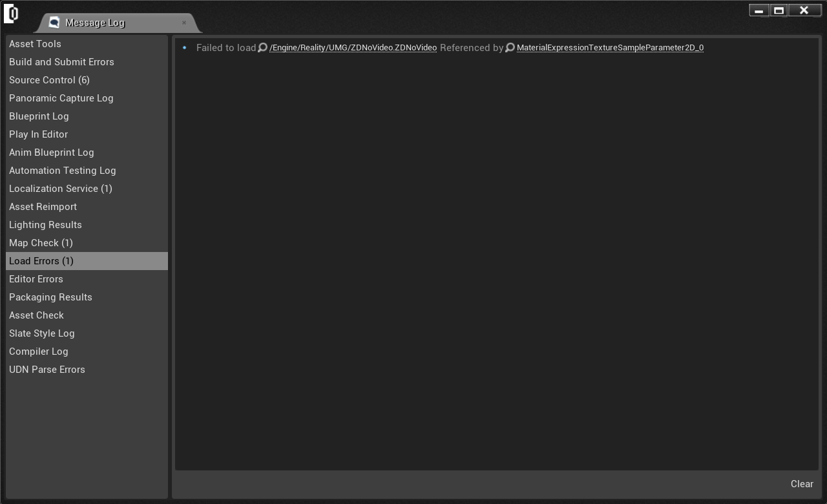The image size is (827, 504).
Task: Maximize the Message Log window
Action: [779, 10]
